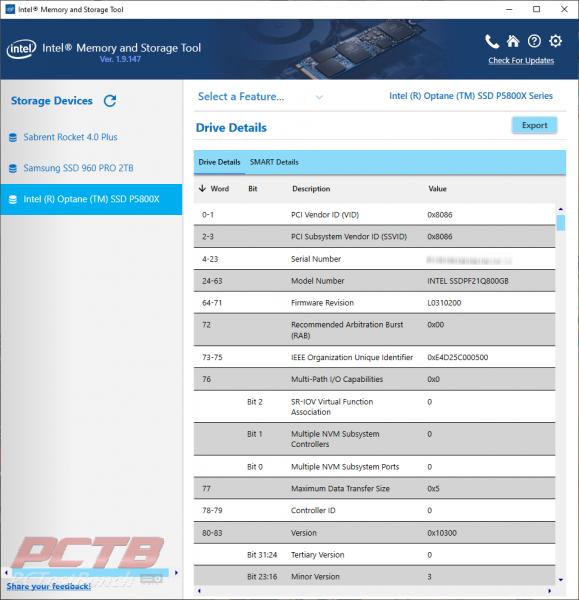This screenshot has width=579, height=600.
Task: Click the PCI Vendor ID (VID) row
Action: [374, 215]
